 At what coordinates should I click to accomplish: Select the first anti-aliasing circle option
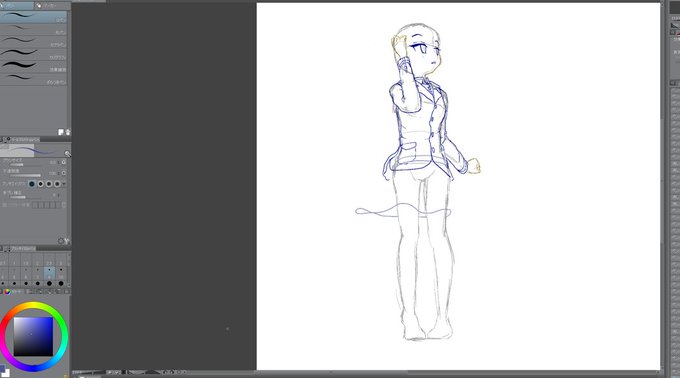click(32, 184)
